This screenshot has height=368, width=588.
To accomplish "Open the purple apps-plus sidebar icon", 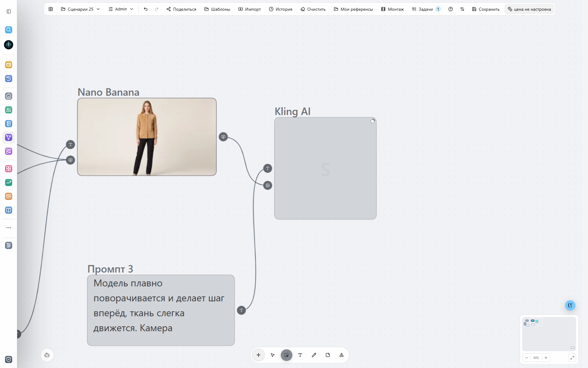I will coord(9,151).
